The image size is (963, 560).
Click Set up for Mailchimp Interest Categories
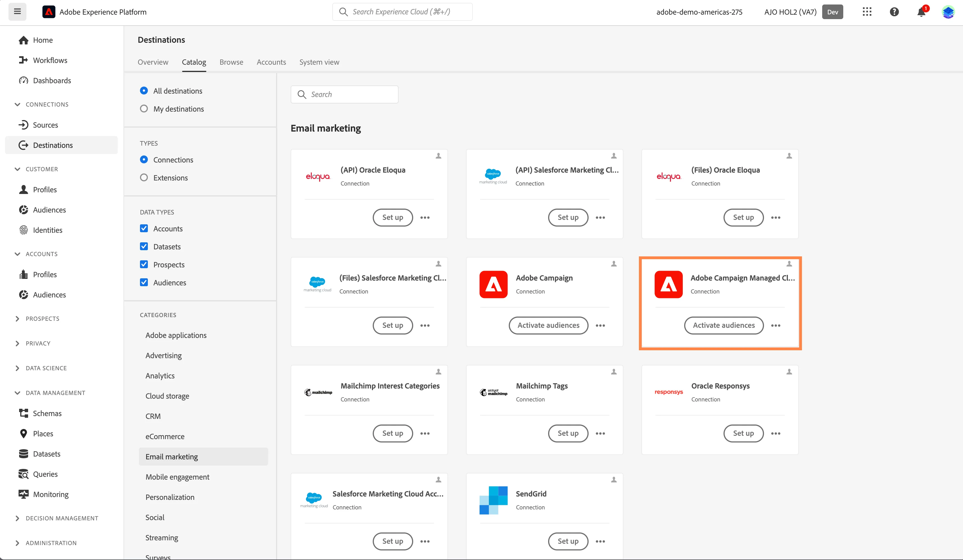click(392, 433)
